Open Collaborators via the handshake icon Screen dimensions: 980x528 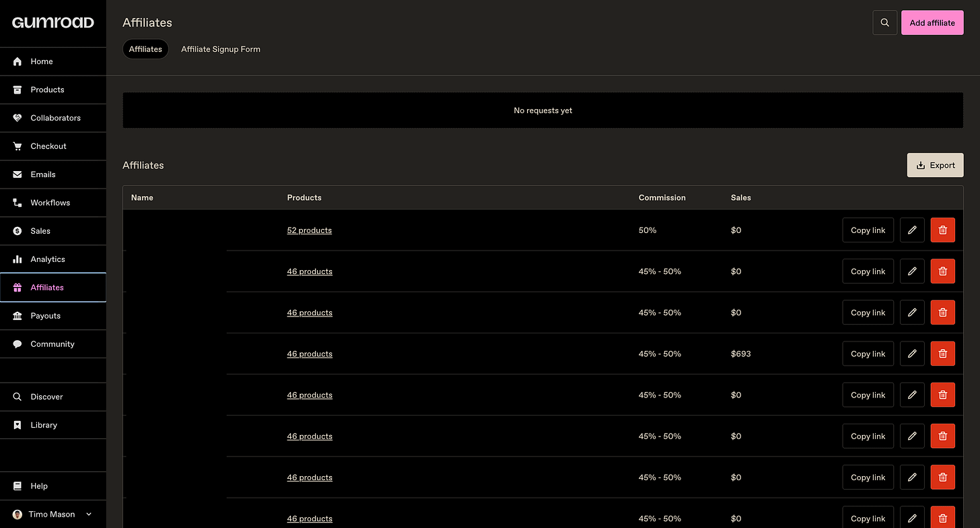pyautogui.click(x=17, y=118)
